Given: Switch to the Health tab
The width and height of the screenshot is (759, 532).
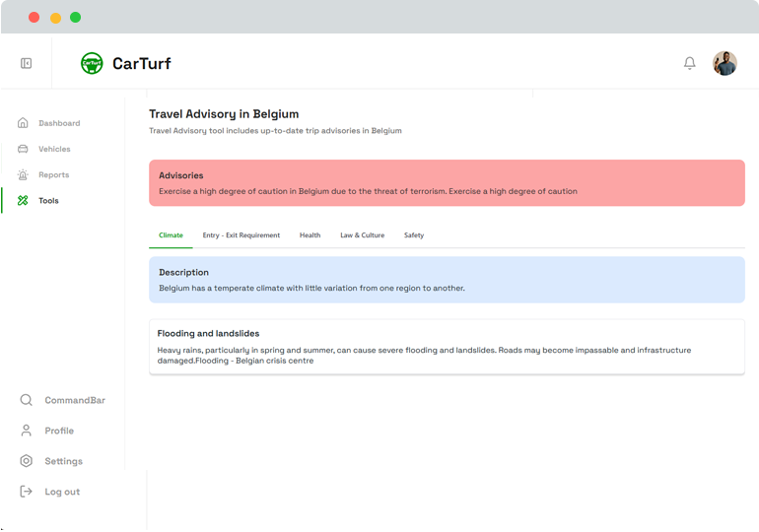Looking at the screenshot, I should click(x=310, y=235).
